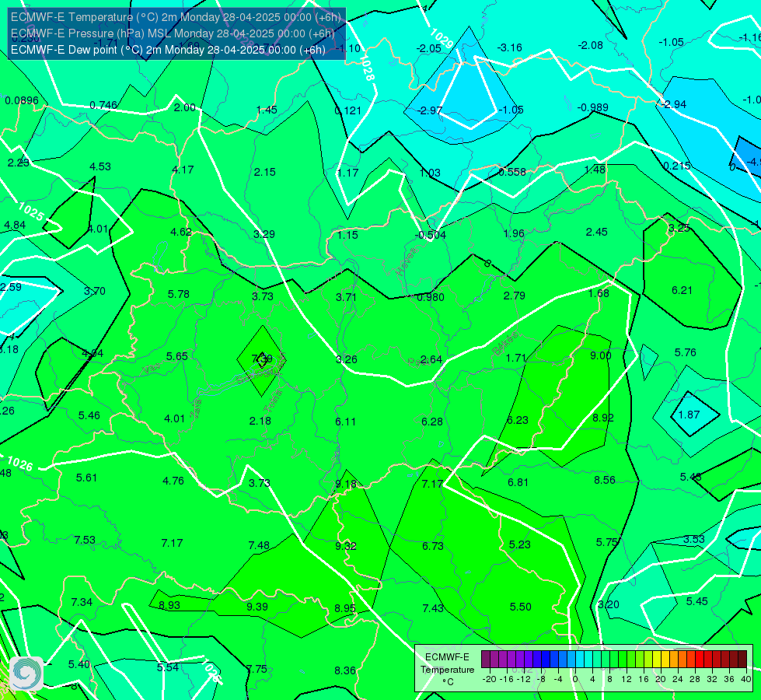The height and width of the screenshot is (700, 761).
Task: Click the map value 9.00
Action: (x=601, y=355)
